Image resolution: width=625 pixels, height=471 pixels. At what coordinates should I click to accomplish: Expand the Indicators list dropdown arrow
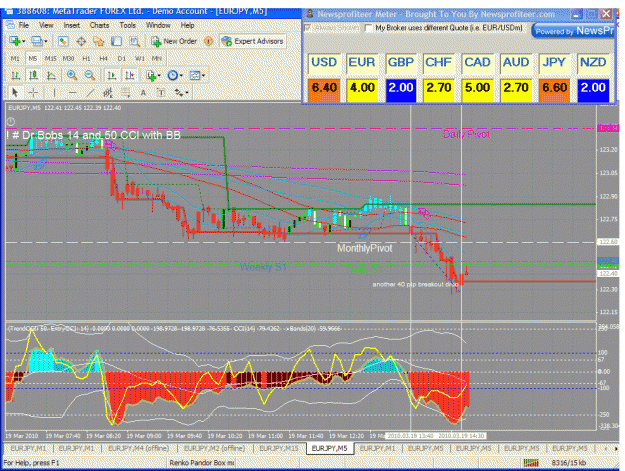[x=159, y=75]
